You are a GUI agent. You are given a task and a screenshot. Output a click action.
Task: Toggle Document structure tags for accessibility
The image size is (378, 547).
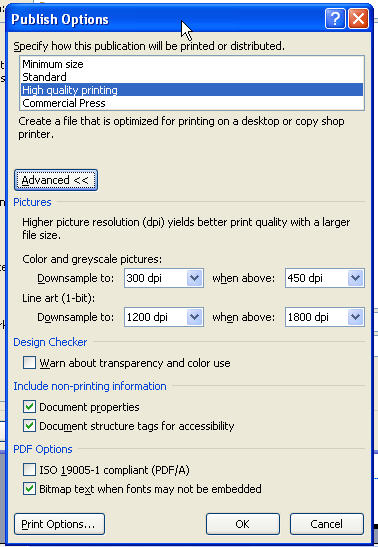click(29, 426)
